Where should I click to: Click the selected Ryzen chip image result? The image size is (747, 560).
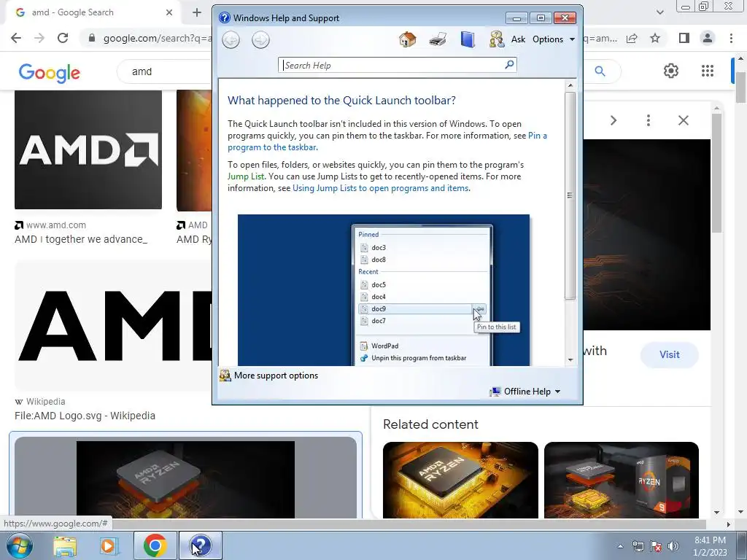[x=185, y=478]
